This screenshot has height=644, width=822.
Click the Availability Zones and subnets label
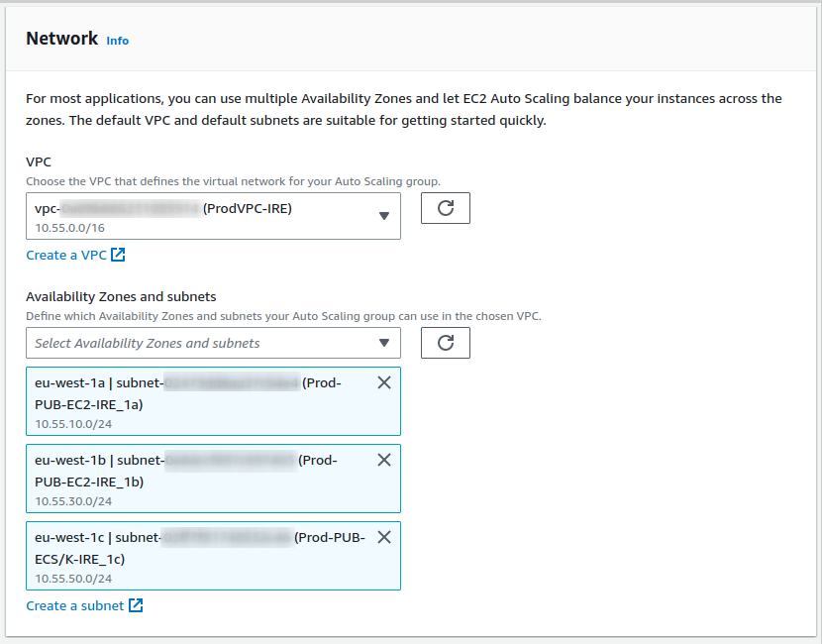[x=121, y=296]
